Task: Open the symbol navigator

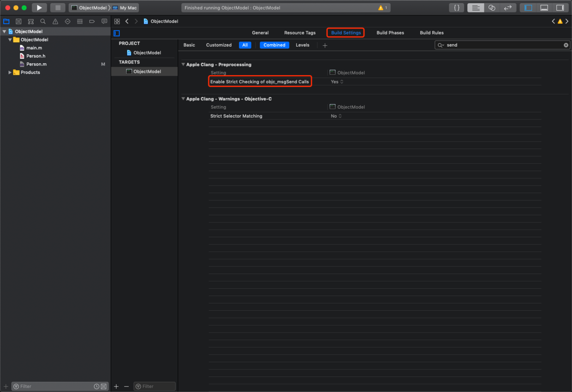Action: click(31, 21)
